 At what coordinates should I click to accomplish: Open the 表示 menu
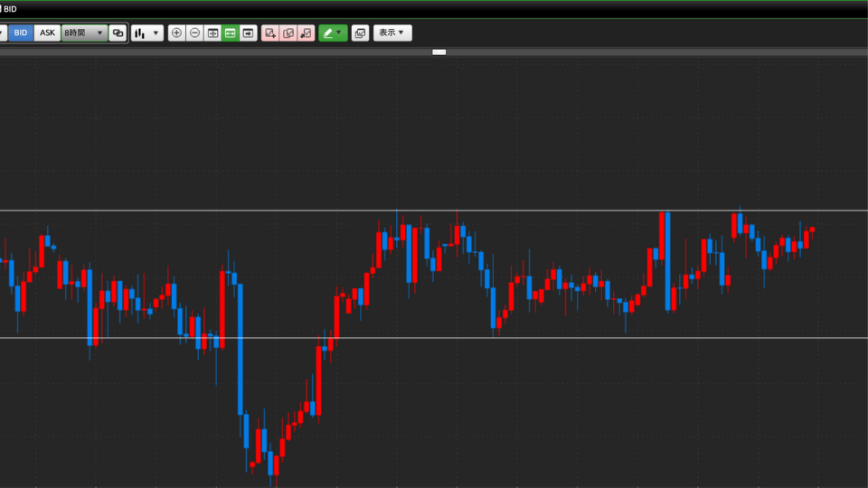tap(392, 33)
